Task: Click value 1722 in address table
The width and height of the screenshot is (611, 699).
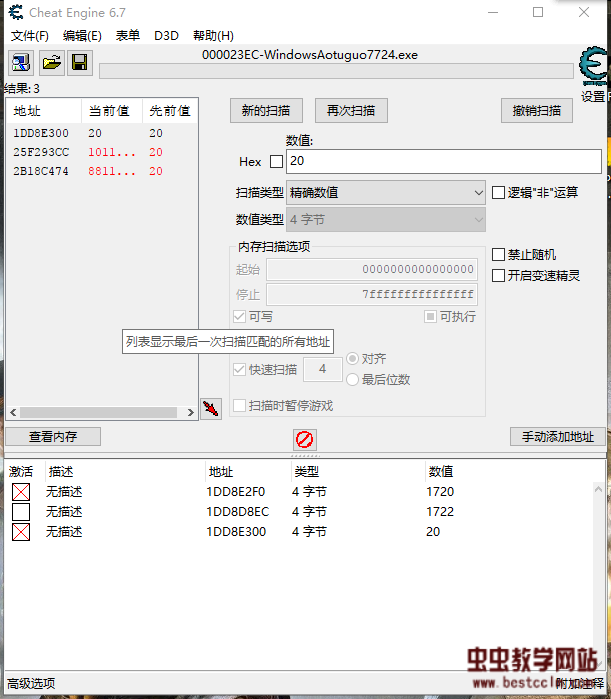Action: [x=440, y=512]
